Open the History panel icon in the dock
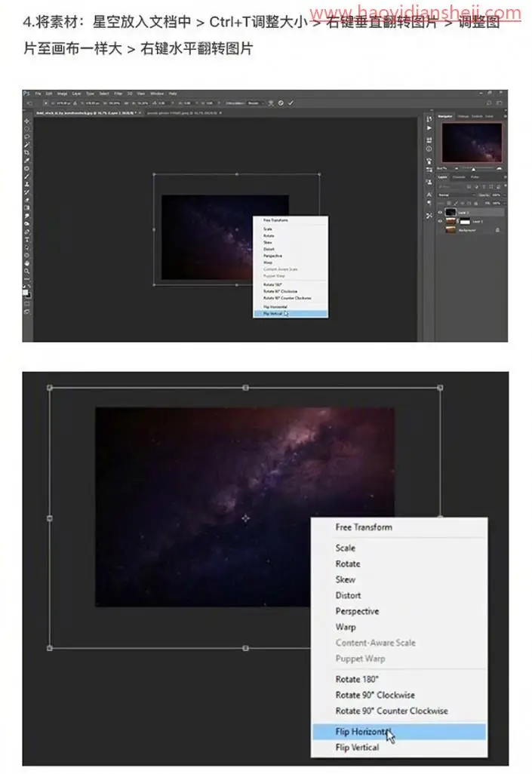The image size is (532, 774). pyautogui.click(x=429, y=118)
